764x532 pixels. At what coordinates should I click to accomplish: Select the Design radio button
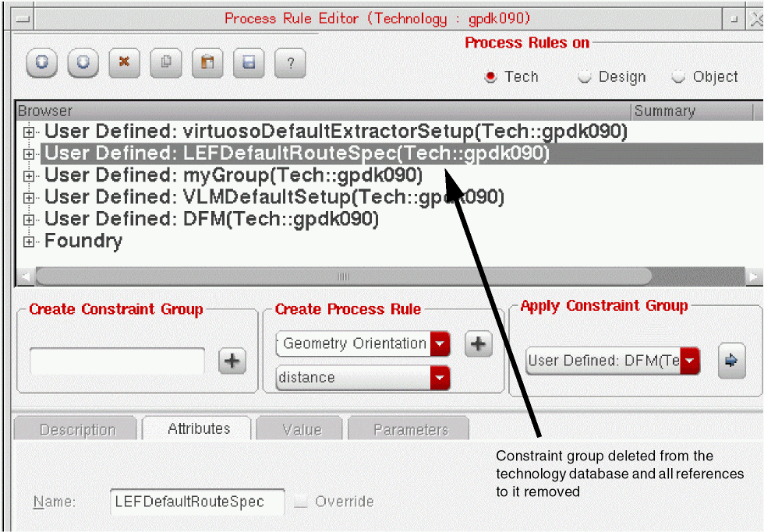584,77
